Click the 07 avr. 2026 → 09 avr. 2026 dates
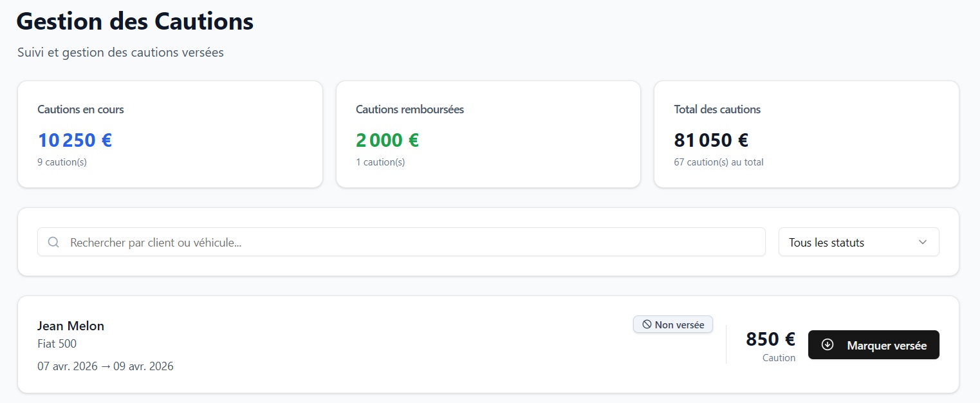980x403 pixels. pyautogui.click(x=106, y=366)
